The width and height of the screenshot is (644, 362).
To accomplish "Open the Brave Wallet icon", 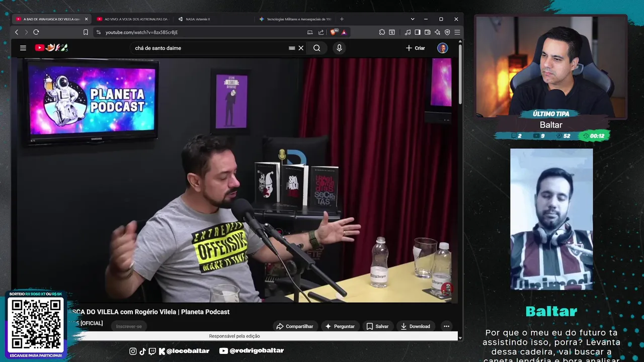I will (x=427, y=32).
